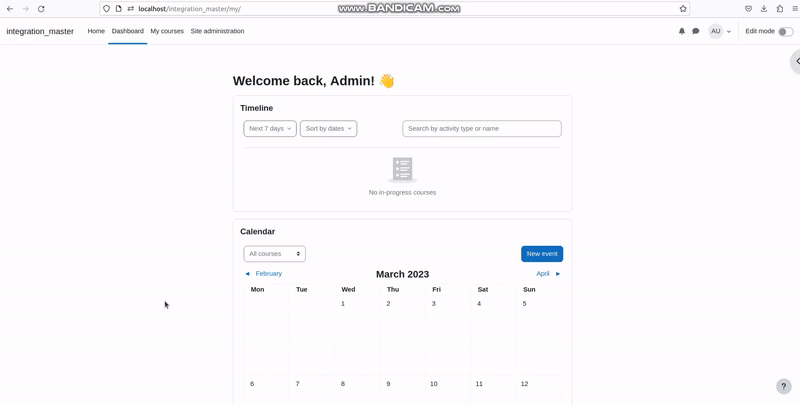Toggle Edit mode switch
Image resolution: width=800 pixels, height=405 pixels.
pos(786,32)
